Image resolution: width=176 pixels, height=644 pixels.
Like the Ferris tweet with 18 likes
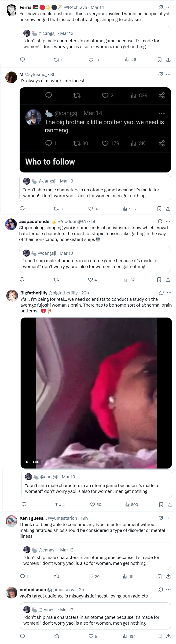coord(91,60)
